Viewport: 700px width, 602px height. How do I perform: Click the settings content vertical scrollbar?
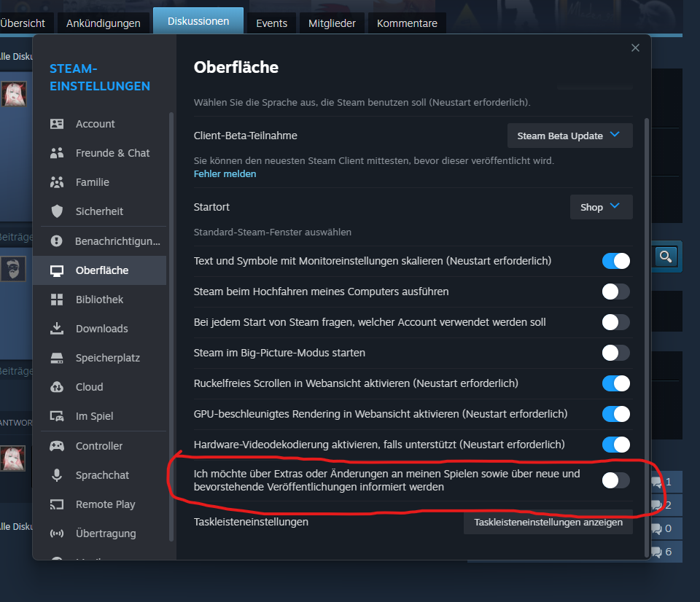[x=647, y=337]
